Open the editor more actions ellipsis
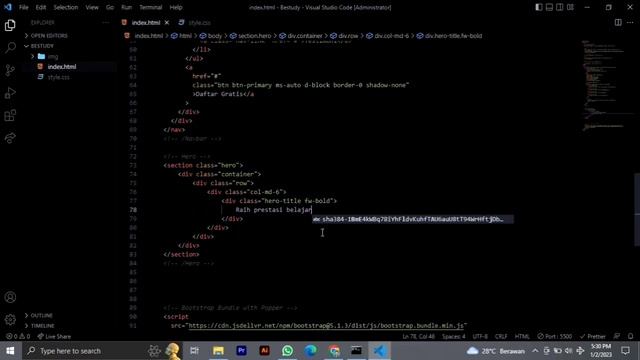 click(630, 22)
